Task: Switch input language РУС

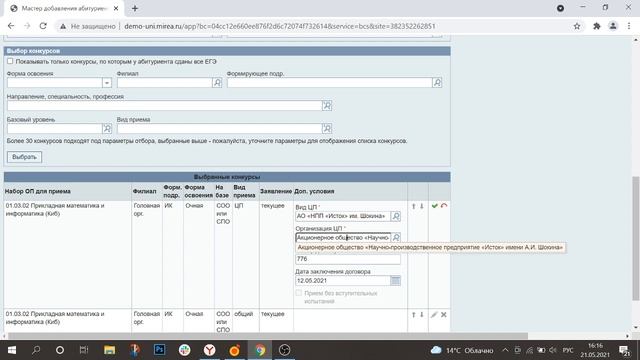Action: point(568,350)
